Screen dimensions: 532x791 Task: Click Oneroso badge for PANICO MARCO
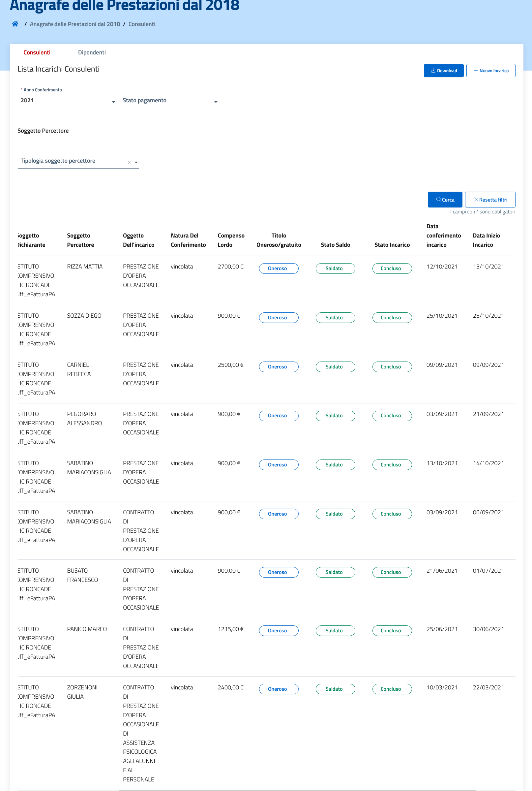tap(278, 630)
